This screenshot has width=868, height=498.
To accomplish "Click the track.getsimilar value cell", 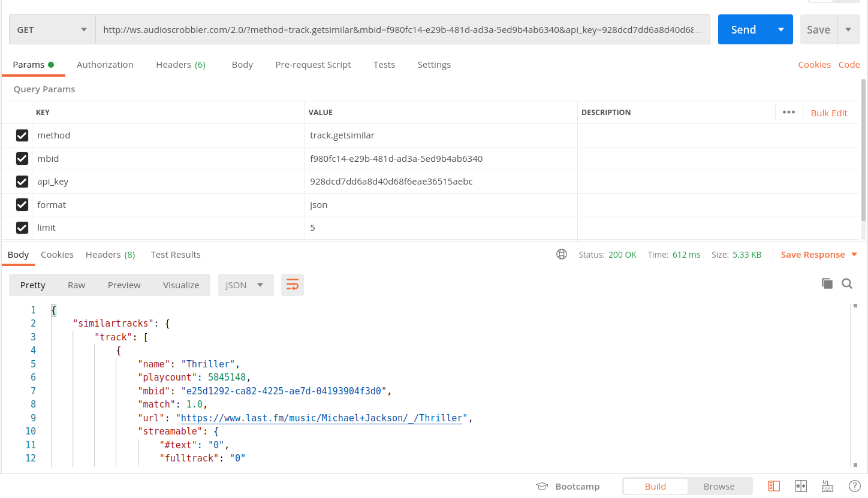I will pos(441,135).
